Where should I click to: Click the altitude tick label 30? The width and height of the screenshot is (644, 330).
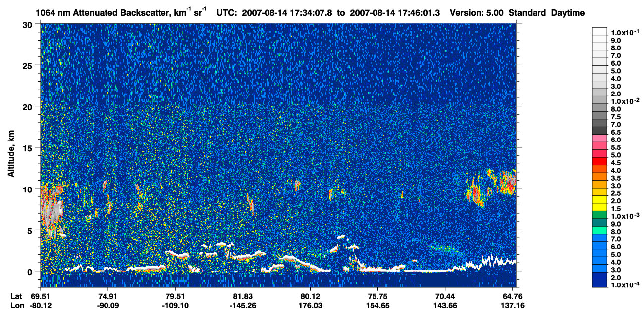pos(29,24)
